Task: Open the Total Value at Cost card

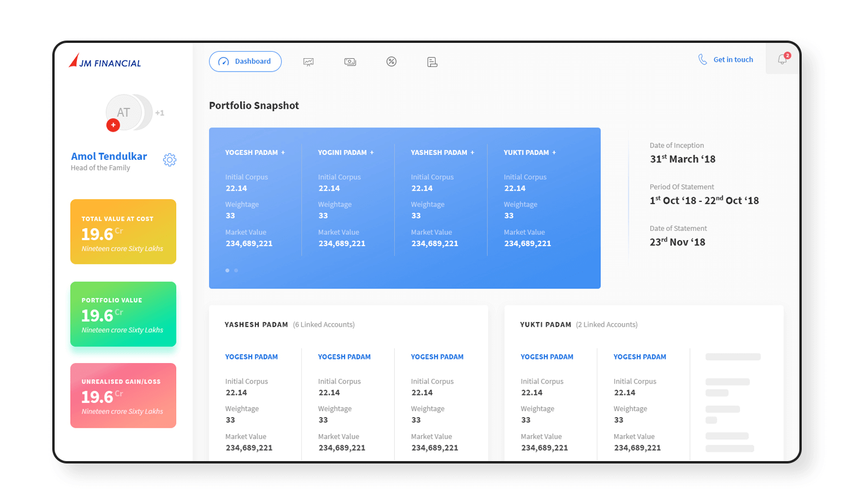Action: (x=123, y=231)
